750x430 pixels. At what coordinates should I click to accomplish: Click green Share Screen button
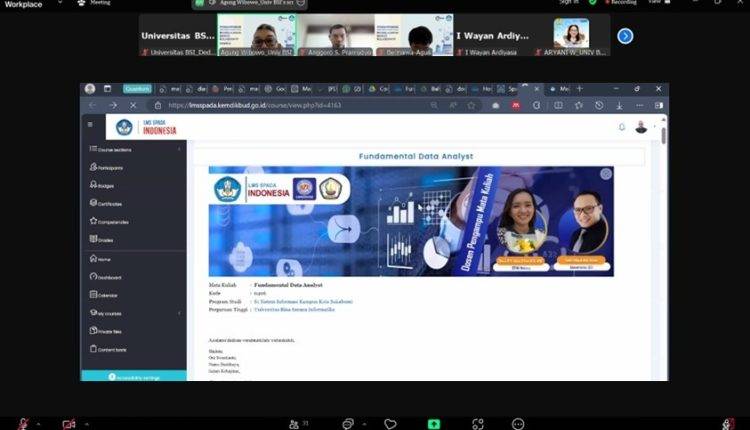pyautogui.click(x=434, y=424)
